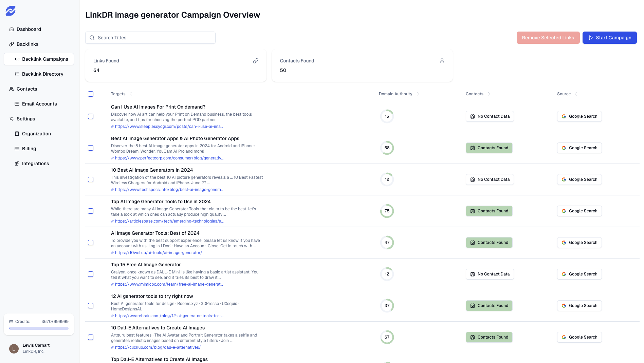This screenshot has width=644, height=363.
Task: Toggle the select-all checkbox in table header
Action: tap(91, 94)
